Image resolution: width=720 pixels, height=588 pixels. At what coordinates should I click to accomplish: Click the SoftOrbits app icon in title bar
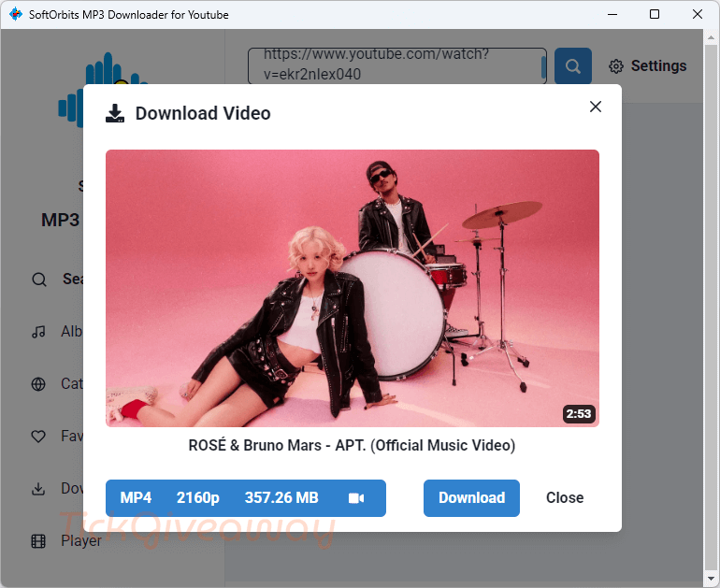pyautogui.click(x=16, y=14)
